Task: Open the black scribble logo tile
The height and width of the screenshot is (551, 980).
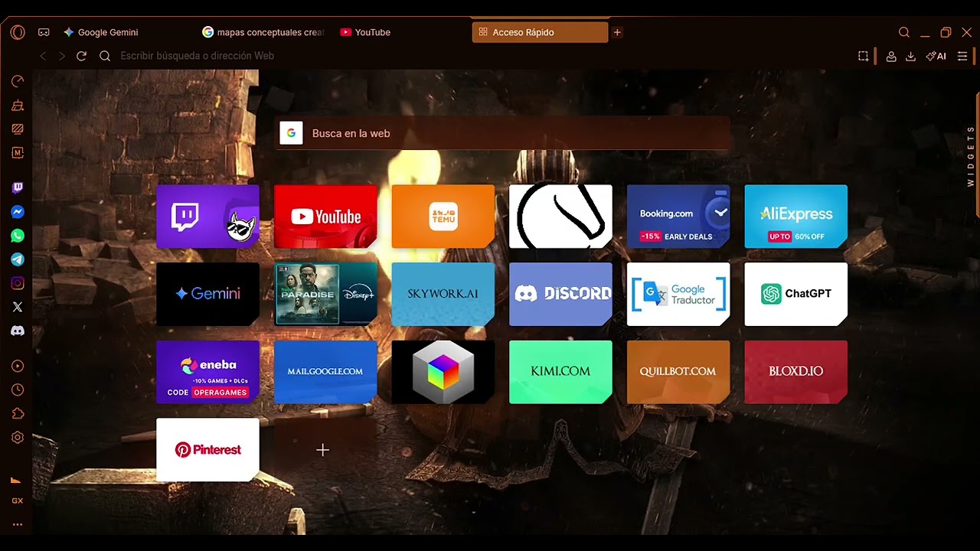Action: pyautogui.click(x=560, y=217)
